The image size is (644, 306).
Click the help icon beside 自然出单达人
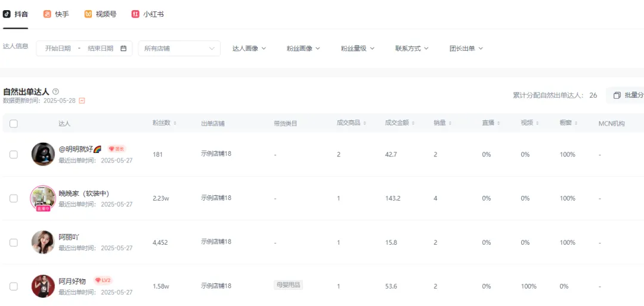(x=55, y=92)
